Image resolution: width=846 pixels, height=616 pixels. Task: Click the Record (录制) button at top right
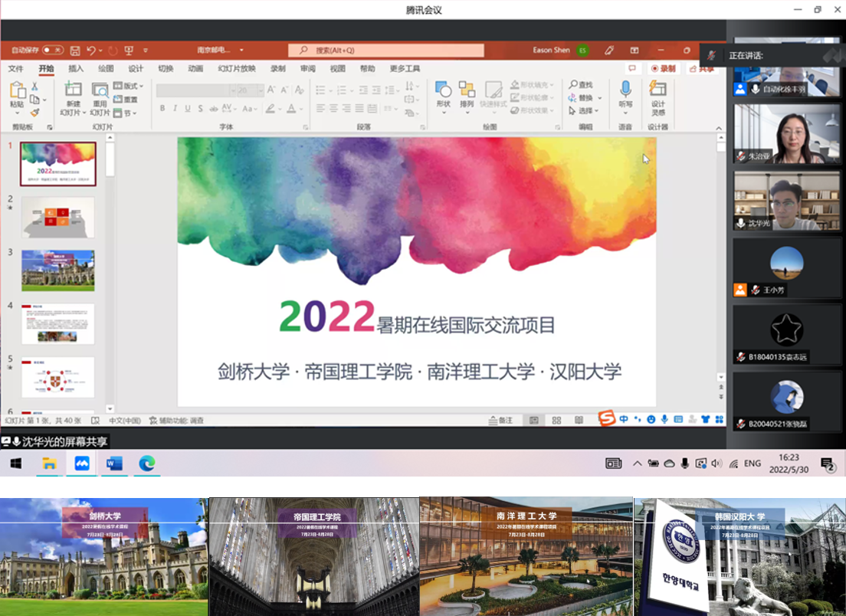(x=663, y=68)
